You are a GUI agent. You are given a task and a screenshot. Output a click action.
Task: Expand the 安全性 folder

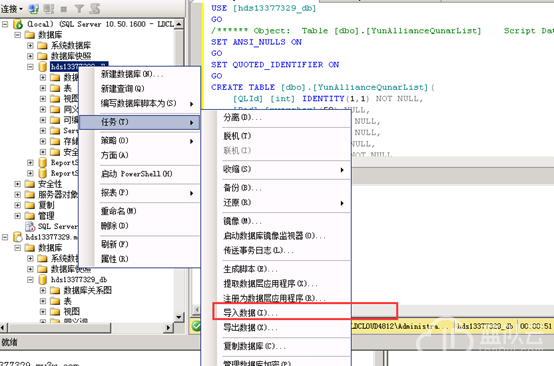pyautogui.click(x=18, y=184)
